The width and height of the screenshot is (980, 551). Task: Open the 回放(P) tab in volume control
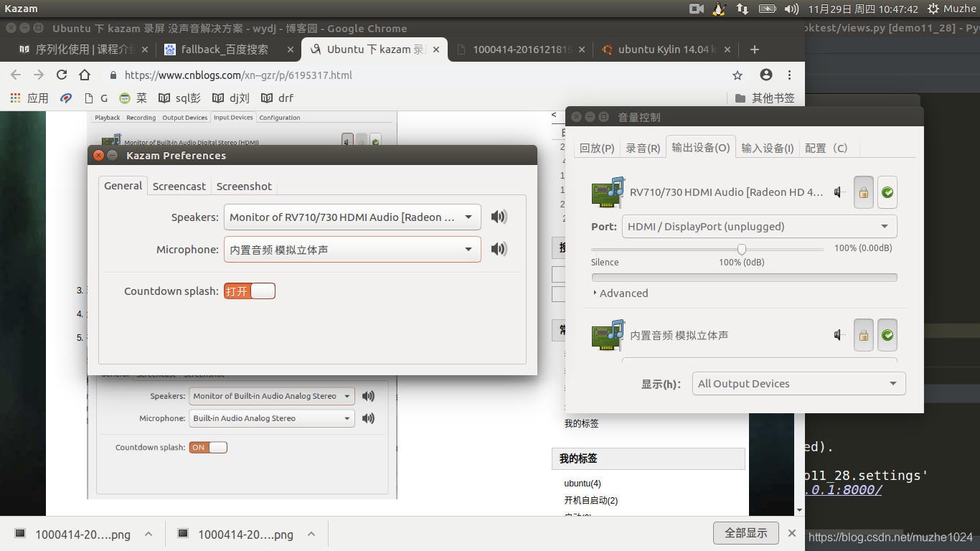[597, 148]
